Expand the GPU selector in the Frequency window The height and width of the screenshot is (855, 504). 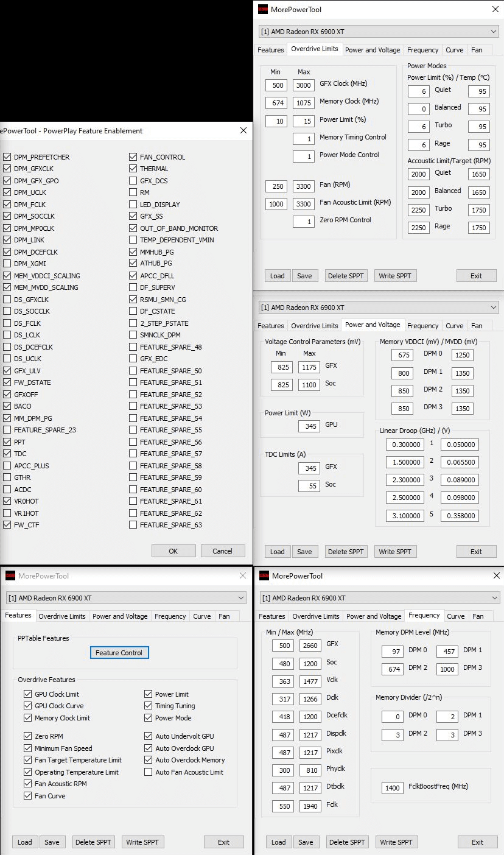click(380, 598)
